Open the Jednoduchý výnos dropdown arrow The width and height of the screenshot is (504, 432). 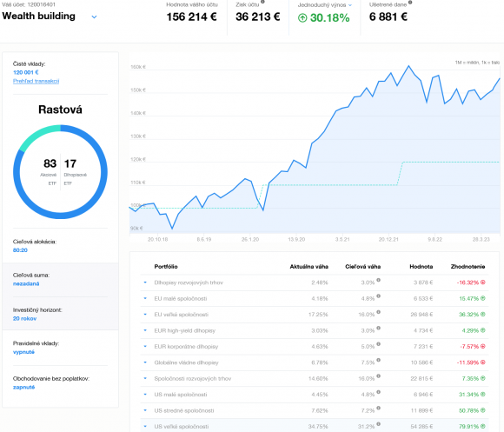click(350, 5)
